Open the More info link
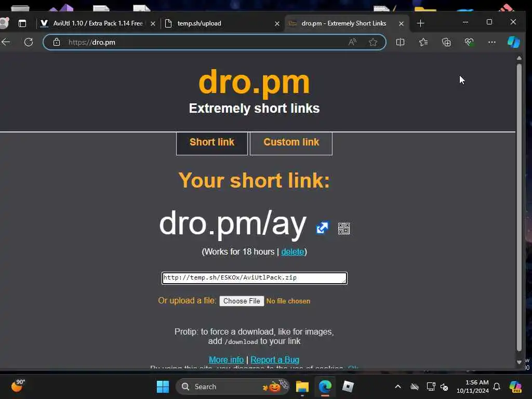532x399 pixels. tap(227, 360)
